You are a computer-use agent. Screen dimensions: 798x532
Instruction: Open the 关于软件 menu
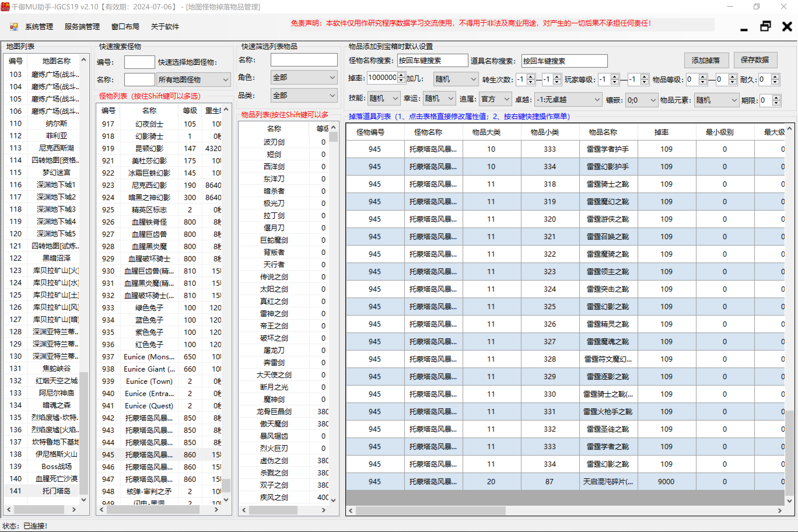[x=165, y=27]
